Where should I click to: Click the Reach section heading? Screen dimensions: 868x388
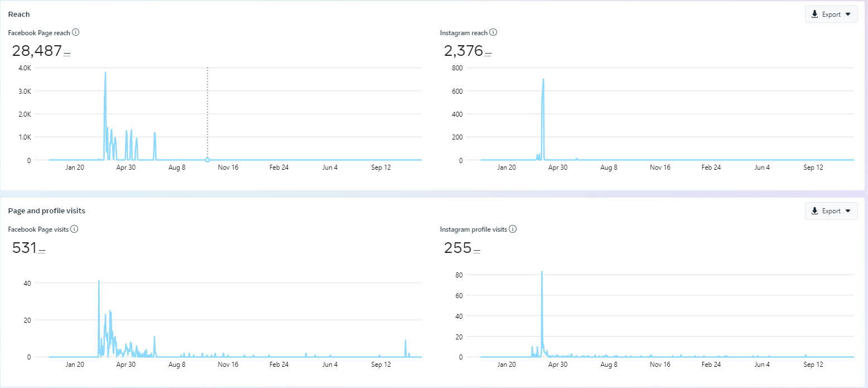coord(19,14)
